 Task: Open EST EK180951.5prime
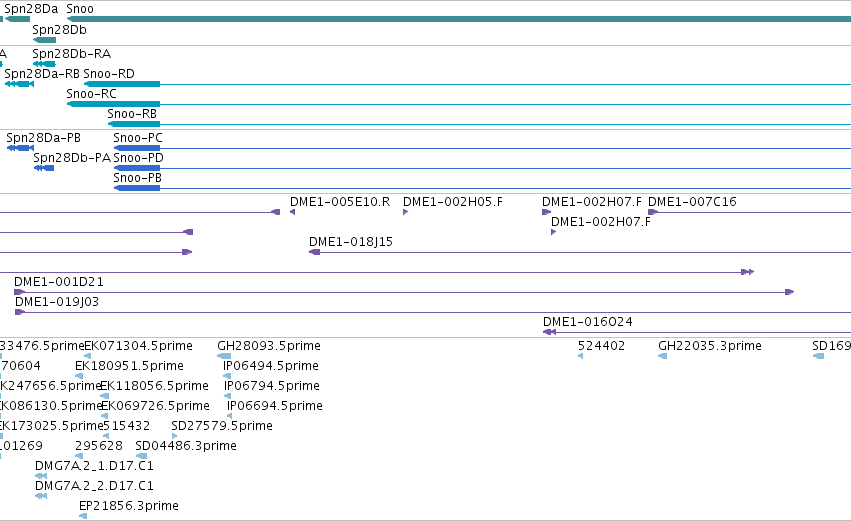tap(79, 376)
